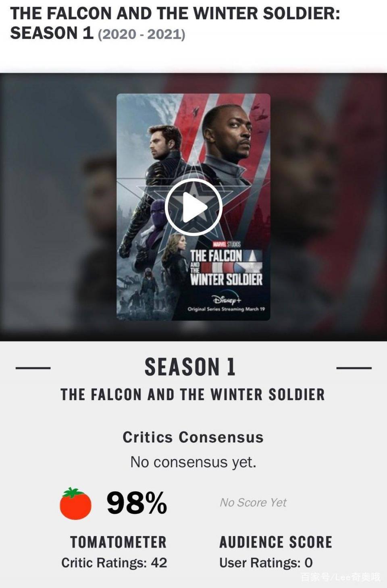Image resolution: width=387 pixels, height=588 pixels.
Task: Click the page title at the top
Action: (x=175, y=23)
